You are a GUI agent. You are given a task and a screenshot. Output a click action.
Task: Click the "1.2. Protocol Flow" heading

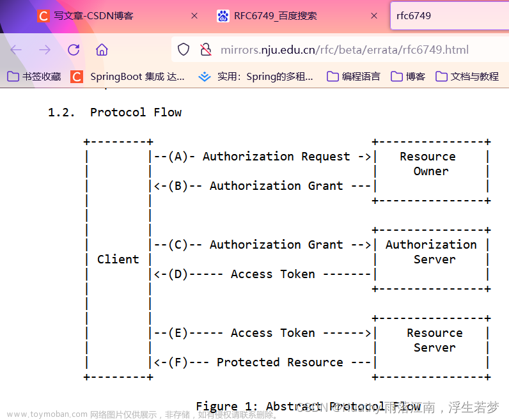coord(114,113)
